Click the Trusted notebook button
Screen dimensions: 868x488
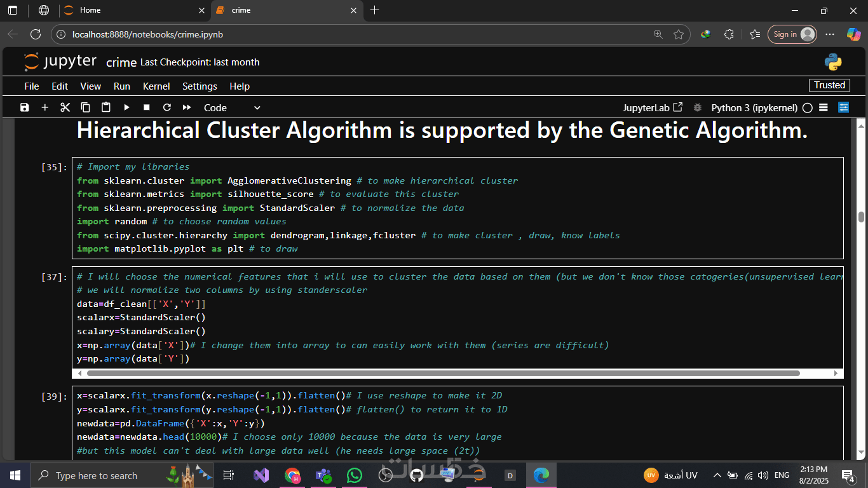tap(829, 85)
